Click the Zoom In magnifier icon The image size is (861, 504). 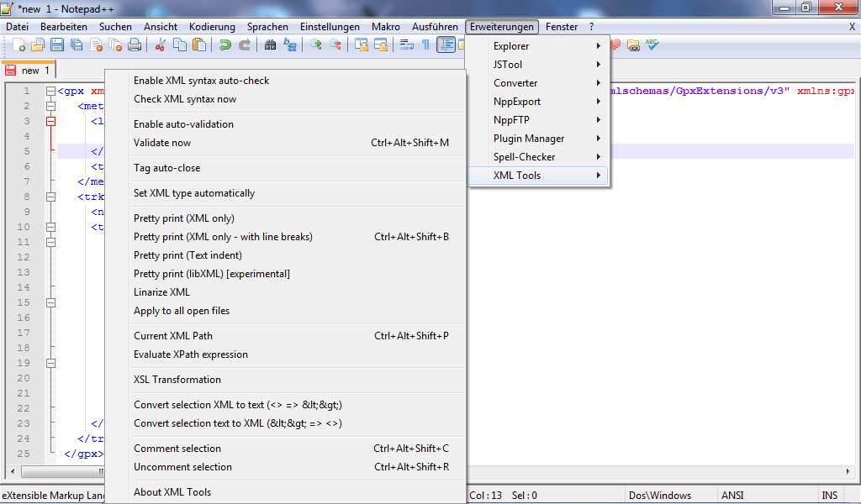(x=317, y=44)
